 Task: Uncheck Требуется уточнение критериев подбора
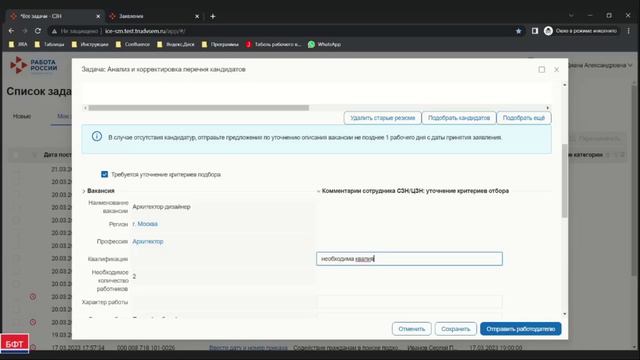tap(104, 174)
